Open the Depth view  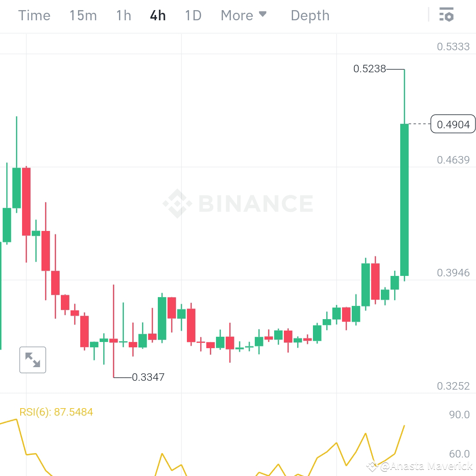click(310, 15)
